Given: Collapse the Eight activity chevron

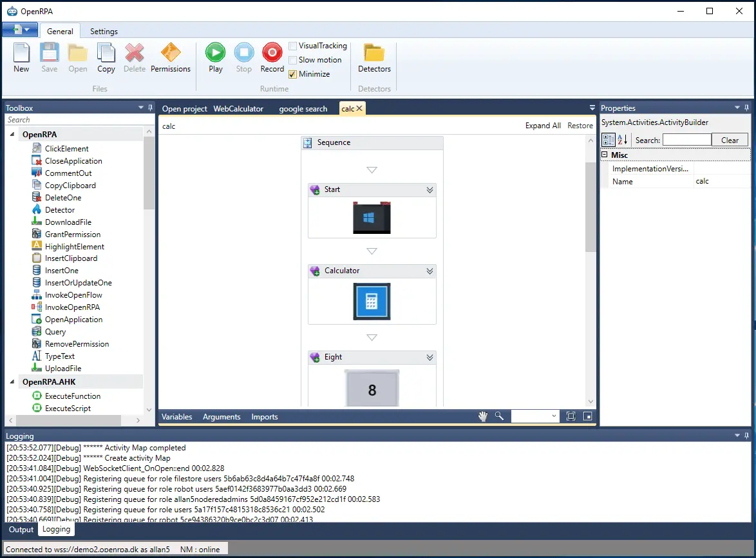Looking at the screenshot, I should pos(430,358).
